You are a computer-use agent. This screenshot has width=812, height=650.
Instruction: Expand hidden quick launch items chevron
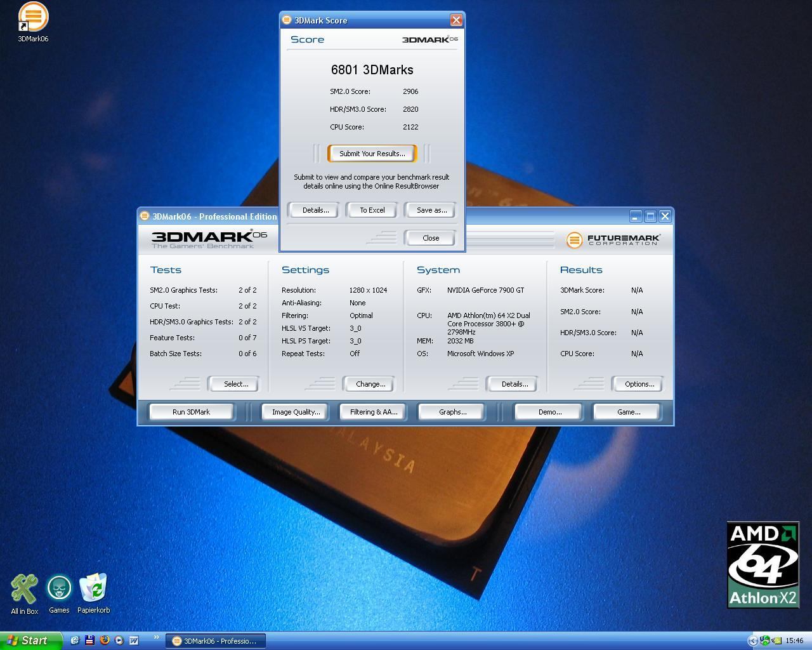tap(156, 637)
